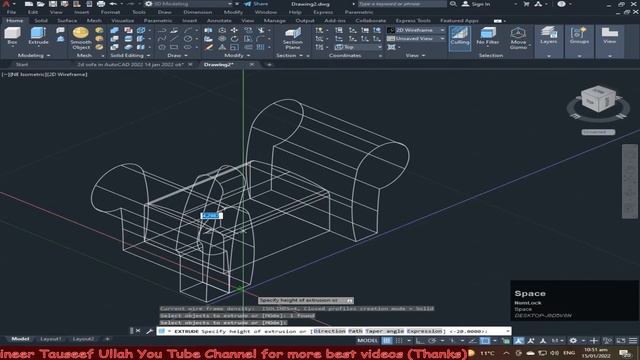Toggle snap mode dots icon

399,340
